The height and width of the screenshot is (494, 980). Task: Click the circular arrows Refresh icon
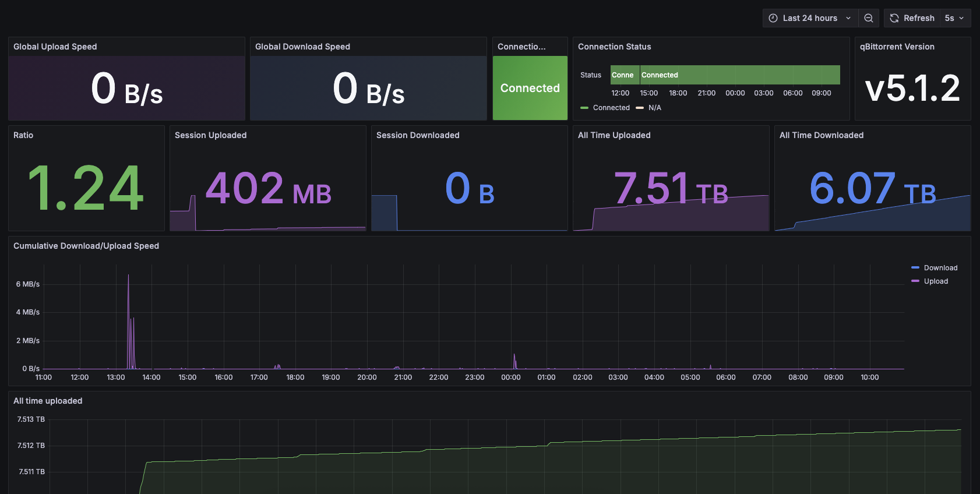(894, 18)
